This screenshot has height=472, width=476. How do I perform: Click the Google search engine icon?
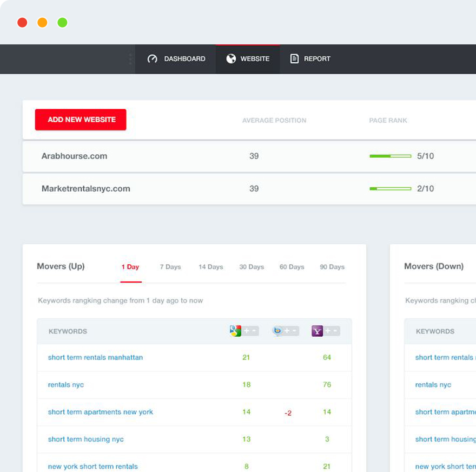tap(235, 331)
